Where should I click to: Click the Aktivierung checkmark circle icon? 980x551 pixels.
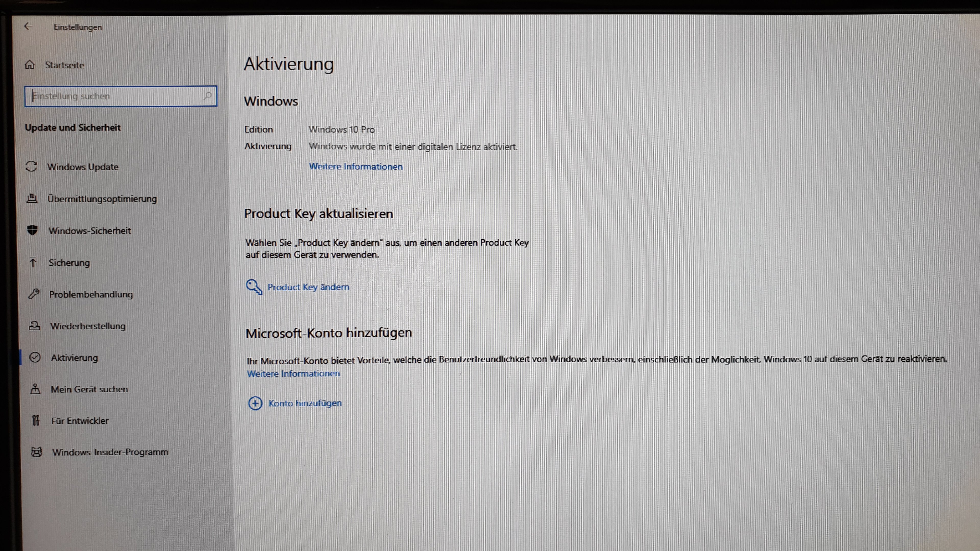[x=35, y=357]
